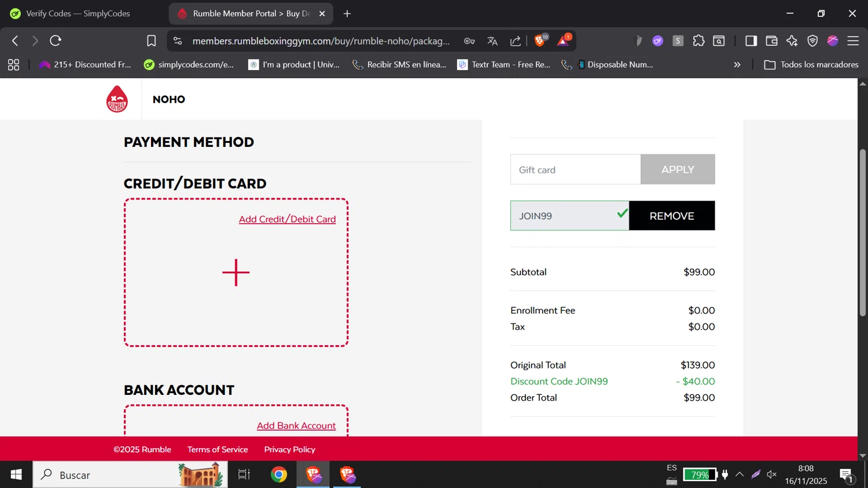Image resolution: width=868 pixels, height=488 pixels.
Task: Click the page vertical scrollbar thumb
Action: (x=862, y=232)
